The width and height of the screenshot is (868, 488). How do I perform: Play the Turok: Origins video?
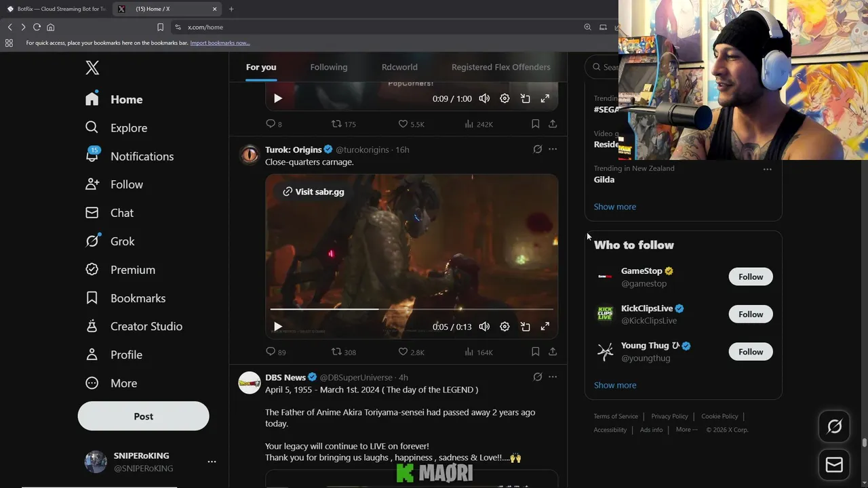[x=277, y=327]
